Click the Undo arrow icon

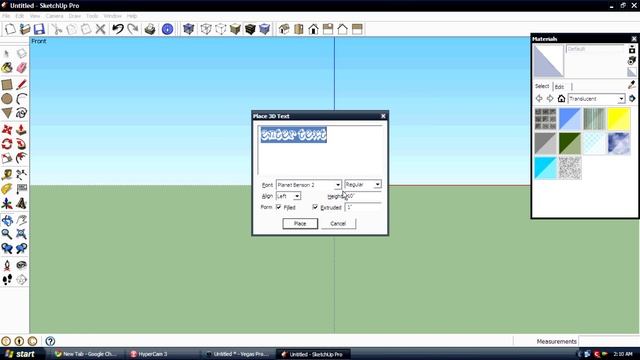[118, 29]
